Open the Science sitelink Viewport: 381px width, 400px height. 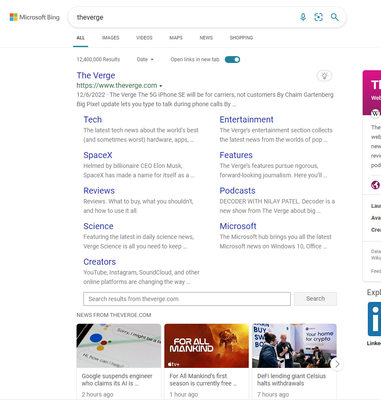click(x=98, y=226)
